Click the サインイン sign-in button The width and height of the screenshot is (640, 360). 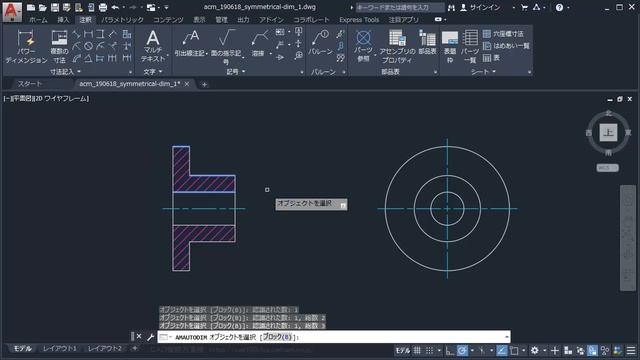[x=480, y=7]
